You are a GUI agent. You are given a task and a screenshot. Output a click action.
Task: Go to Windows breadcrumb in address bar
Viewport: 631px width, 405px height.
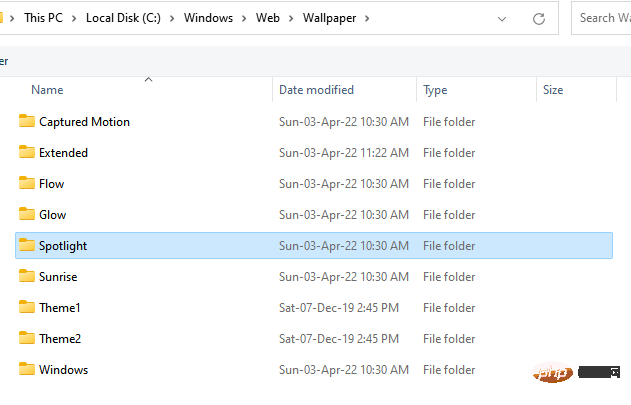208,18
